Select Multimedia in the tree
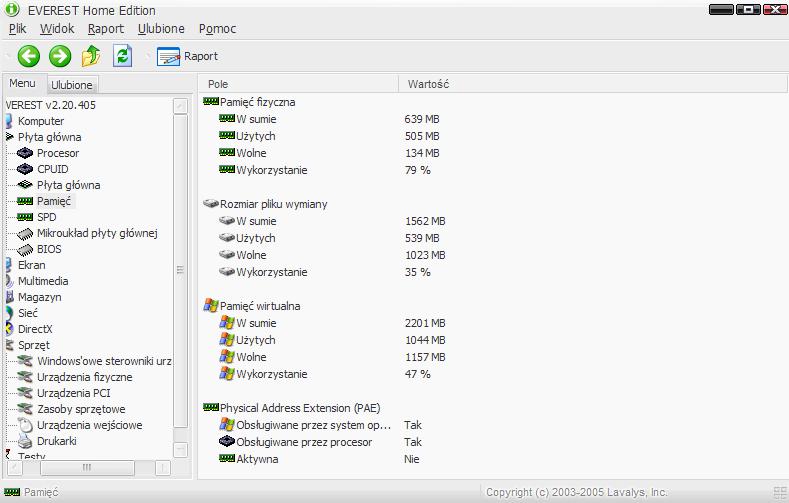789x503 pixels. (x=43, y=281)
